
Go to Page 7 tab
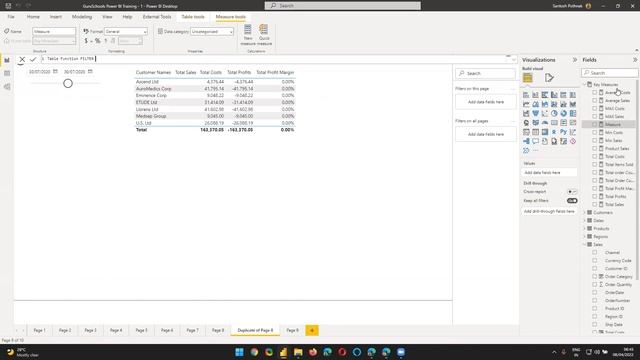(192, 330)
